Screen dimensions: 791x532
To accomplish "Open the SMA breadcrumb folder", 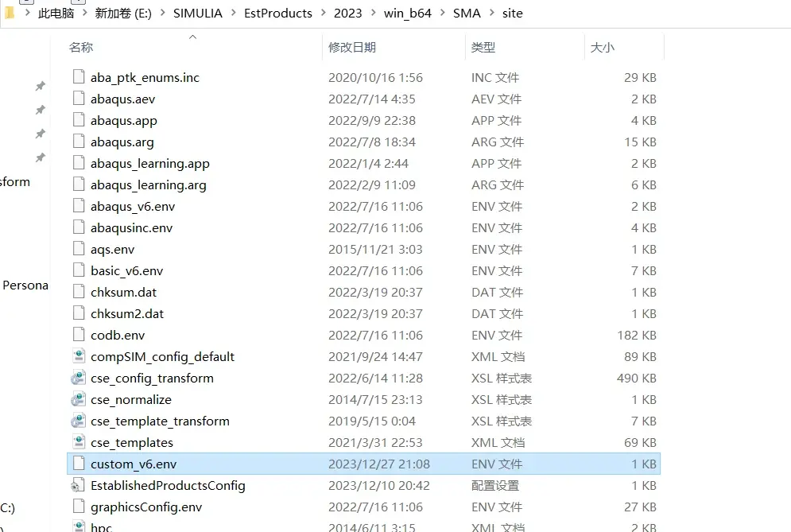I will tap(467, 14).
